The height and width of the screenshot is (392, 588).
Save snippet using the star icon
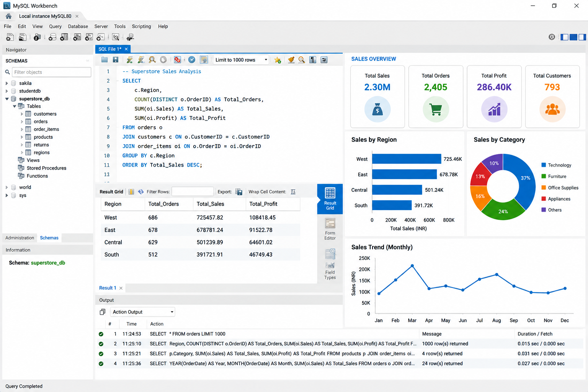pos(278,60)
